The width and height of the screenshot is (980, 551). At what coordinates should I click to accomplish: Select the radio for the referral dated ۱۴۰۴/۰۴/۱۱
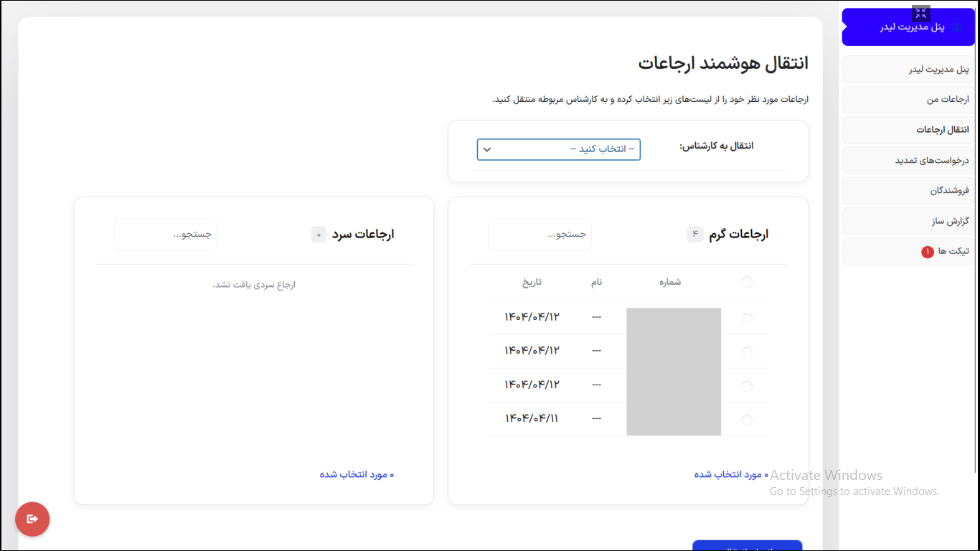(747, 420)
